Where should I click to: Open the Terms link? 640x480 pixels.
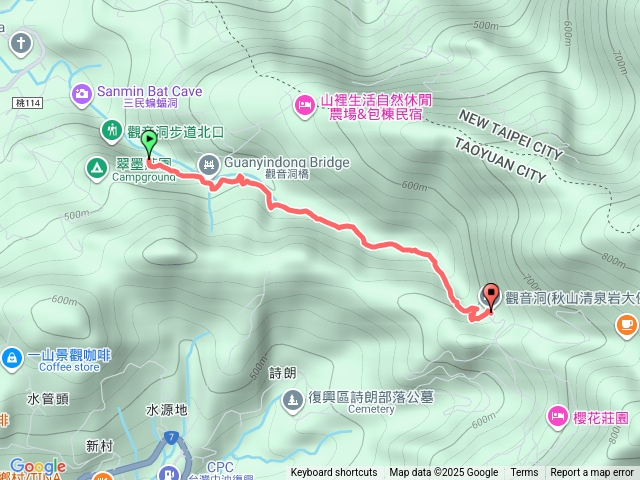click(x=524, y=473)
